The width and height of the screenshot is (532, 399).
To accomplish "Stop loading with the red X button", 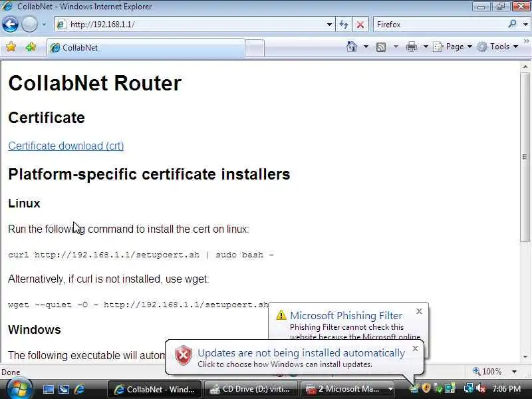I will (x=360, y=25).
